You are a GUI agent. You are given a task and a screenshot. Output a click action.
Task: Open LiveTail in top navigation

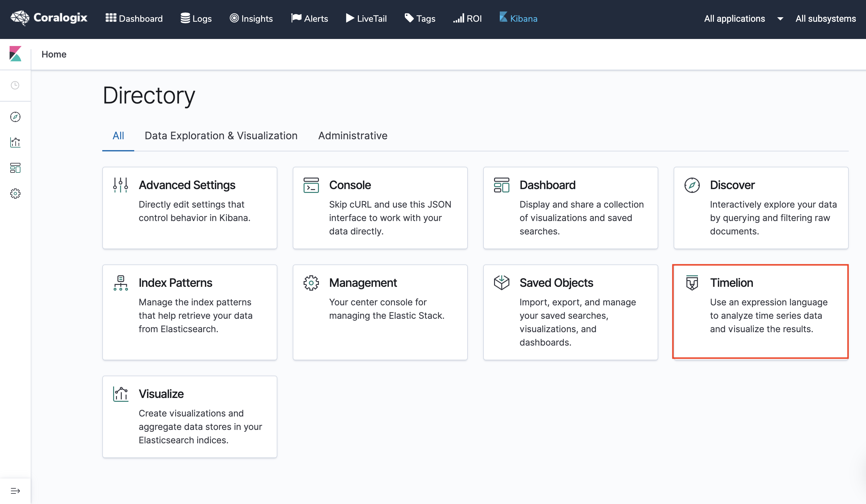point(366,18)
